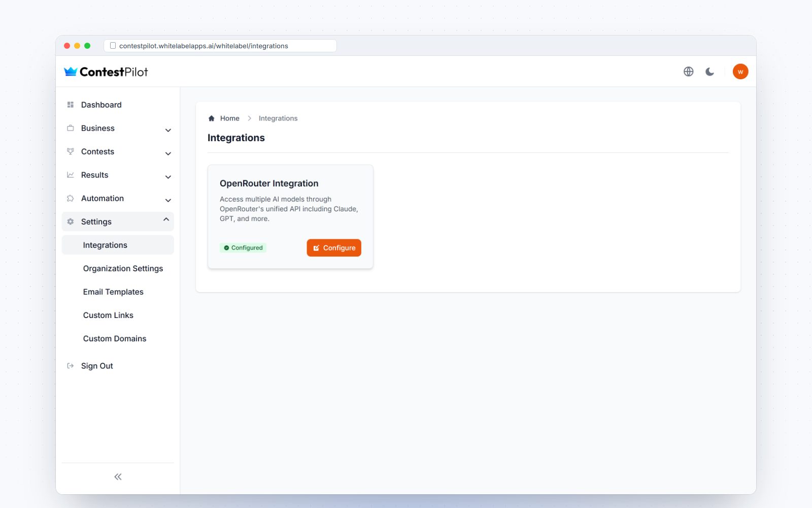This screenshot has height=508, width=812.
Task: Collapse the Settings menu chevron
Action: (166, 219)
